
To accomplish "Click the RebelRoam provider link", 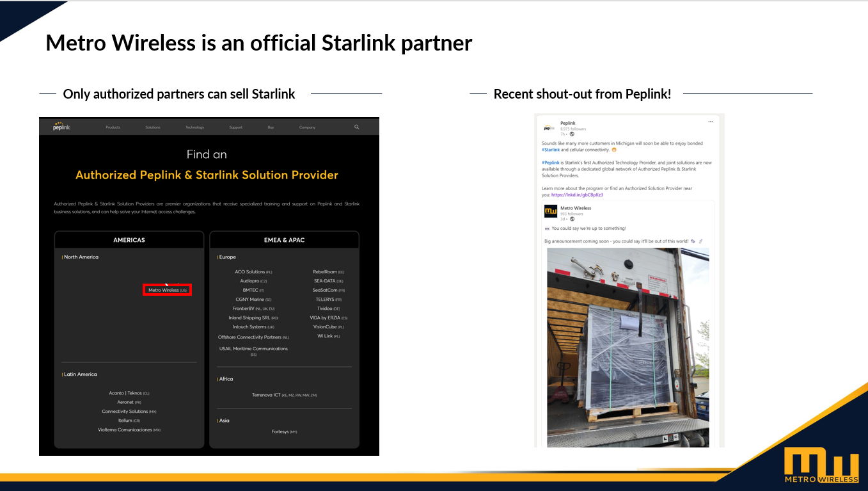I will pos(329,272).
